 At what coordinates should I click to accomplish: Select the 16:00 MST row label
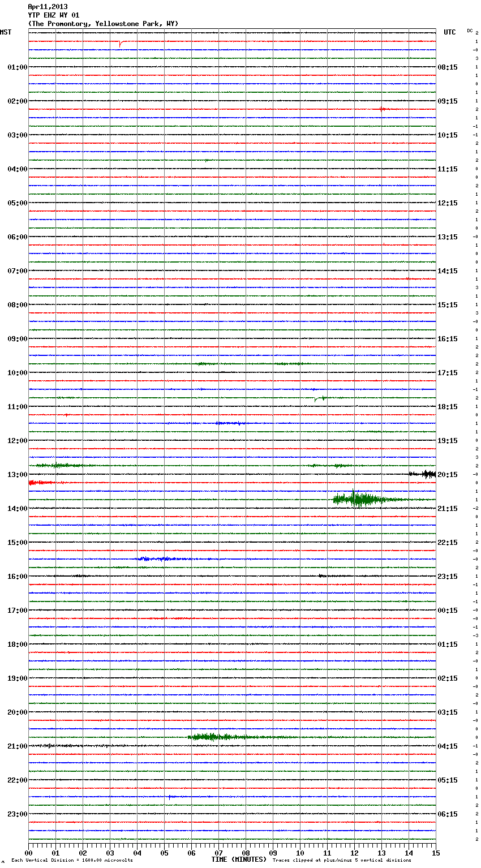[x=18, y=577]
